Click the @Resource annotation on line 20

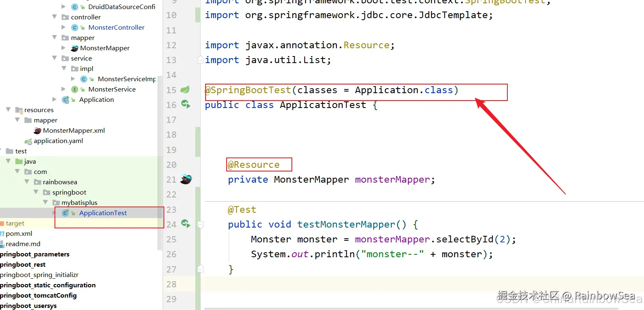tap(254, 164)
